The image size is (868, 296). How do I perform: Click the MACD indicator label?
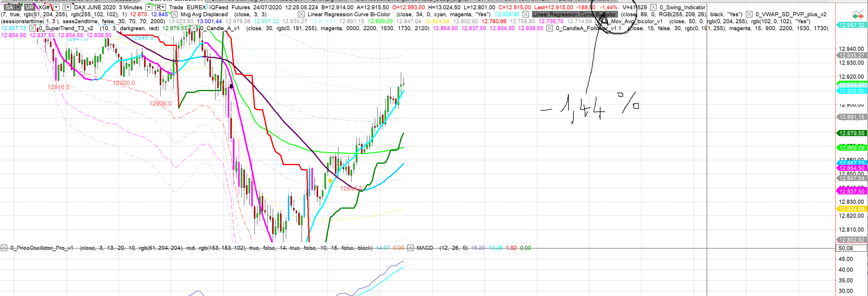coord(425,248)
